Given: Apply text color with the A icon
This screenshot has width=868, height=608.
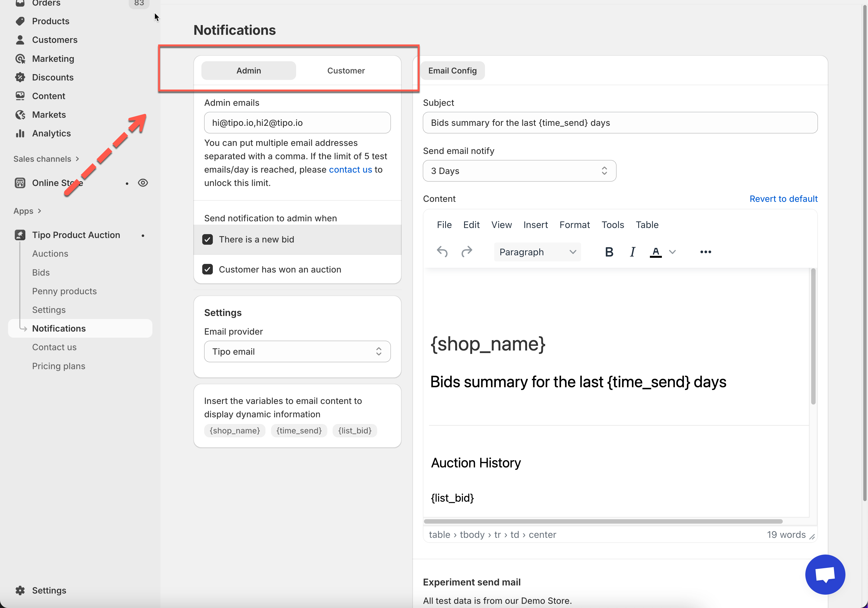Looking at the screenshot, I should pyautogui.click(x=655, y=252).
